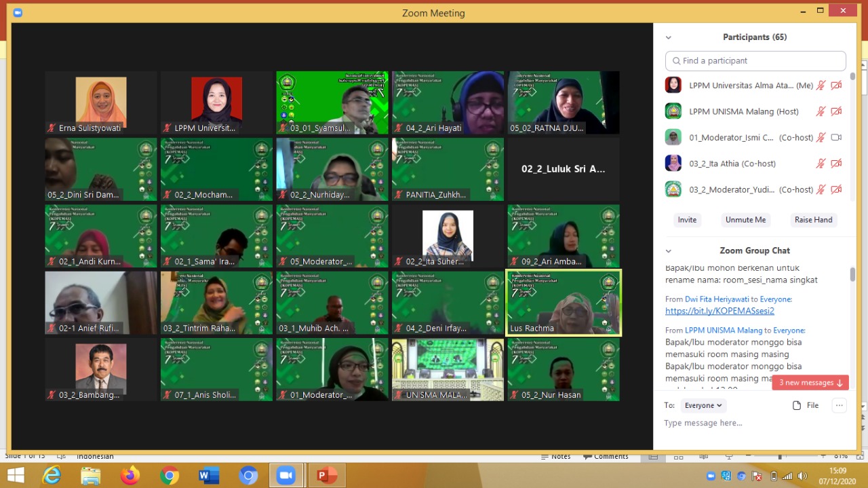Click avatar of 03_2_Ita Athia in participants
868x488 pixels.
(673, 164)
